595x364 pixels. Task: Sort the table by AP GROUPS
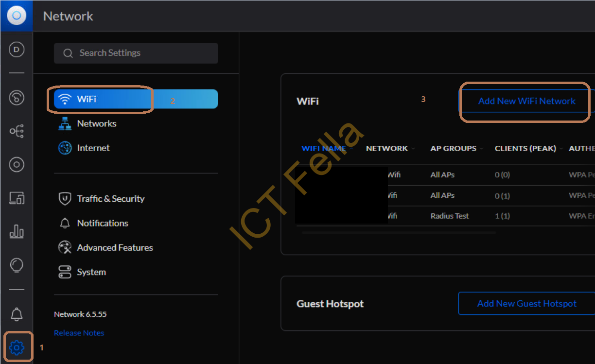tap(454, 148)
